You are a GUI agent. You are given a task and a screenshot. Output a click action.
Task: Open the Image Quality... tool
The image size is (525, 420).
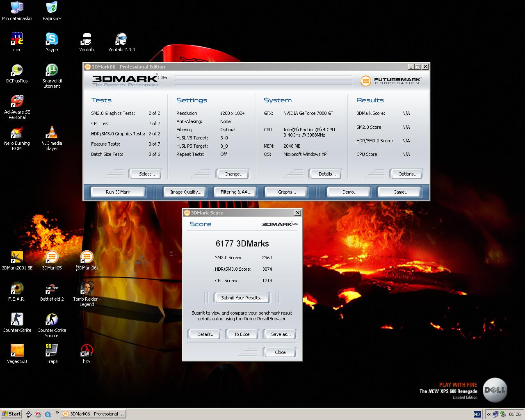click(x=185, y=192)
